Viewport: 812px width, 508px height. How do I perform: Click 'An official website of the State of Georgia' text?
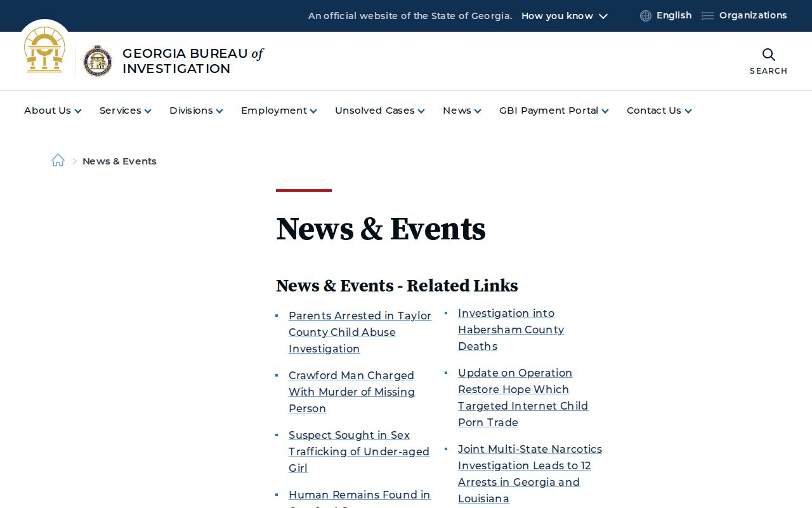click(410, 16)
